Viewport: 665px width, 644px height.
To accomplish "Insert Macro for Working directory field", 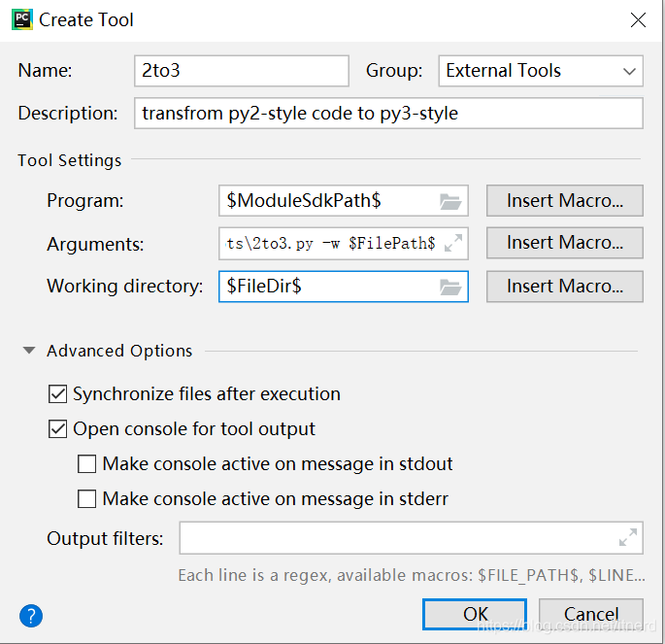I will pyautogui.click(x=565, y=287).
